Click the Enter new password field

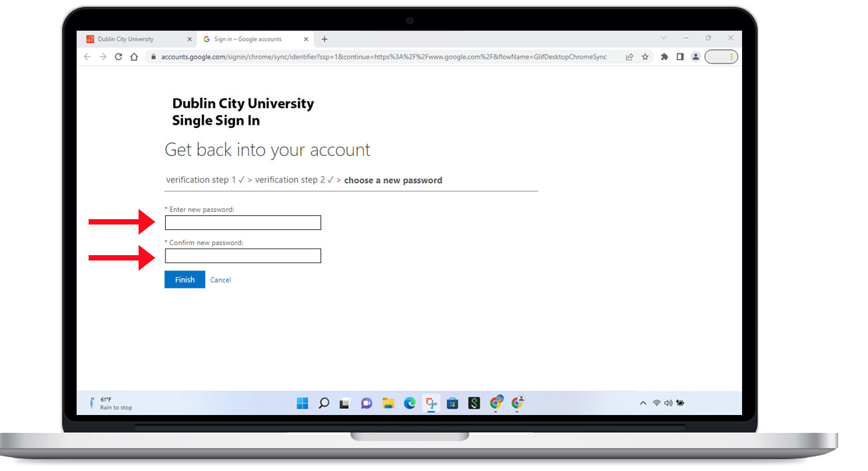click(x=243, y=223)
